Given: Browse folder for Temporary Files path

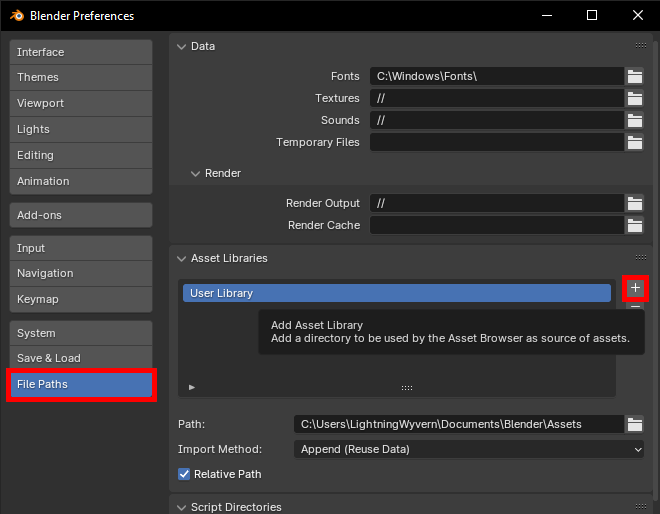Looking at the screenshot, I should [x=634, y=142].
